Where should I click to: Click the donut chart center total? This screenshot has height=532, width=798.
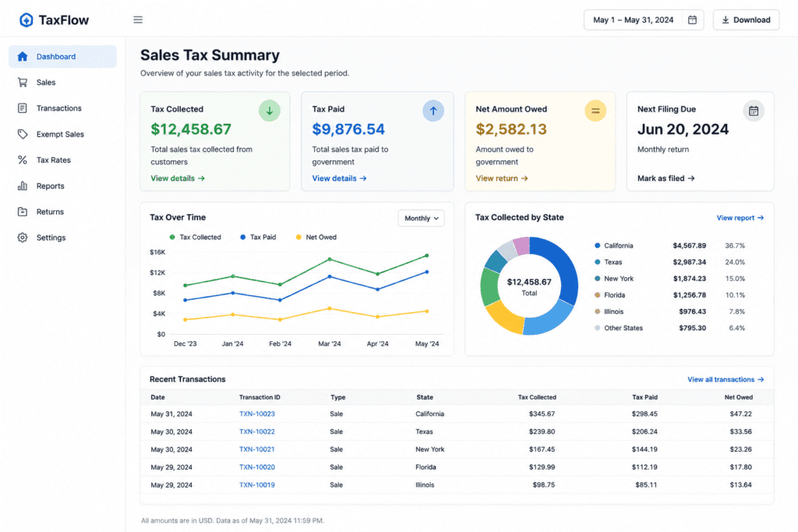click(x=529, y=287)
